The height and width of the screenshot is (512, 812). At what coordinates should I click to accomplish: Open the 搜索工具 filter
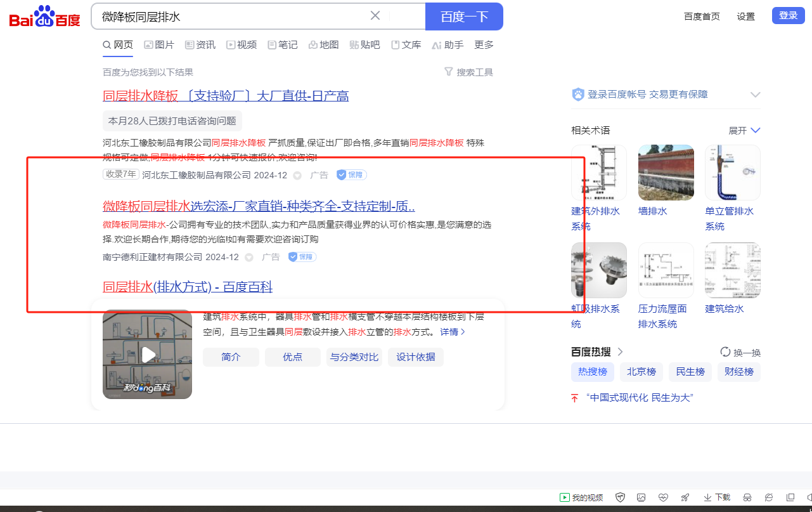click(x=468, y=72)
